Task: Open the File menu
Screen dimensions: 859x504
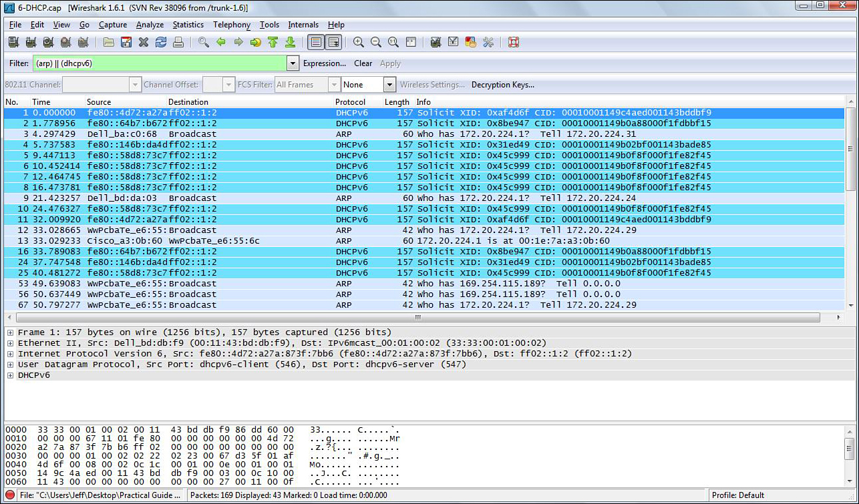Action: tap(15, 25)
